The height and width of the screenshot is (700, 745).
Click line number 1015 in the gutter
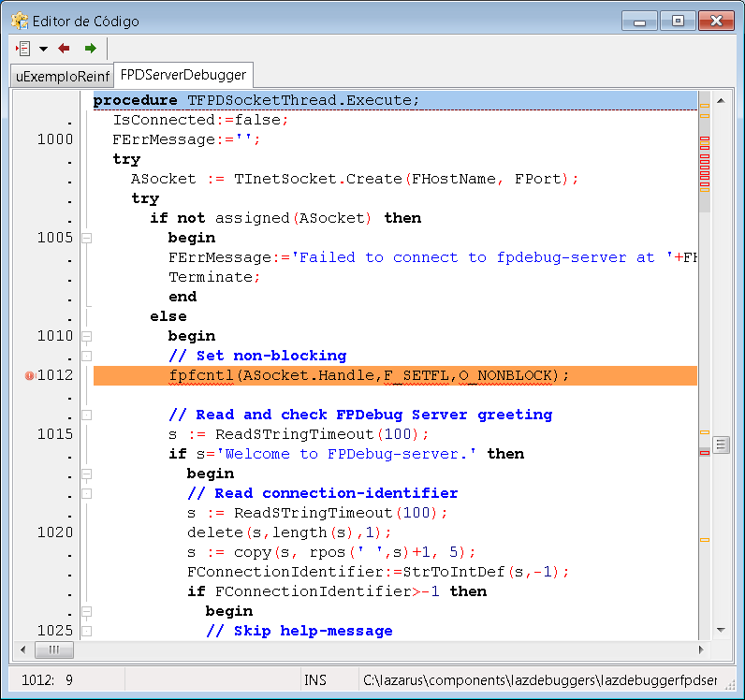tap(55, 434)
